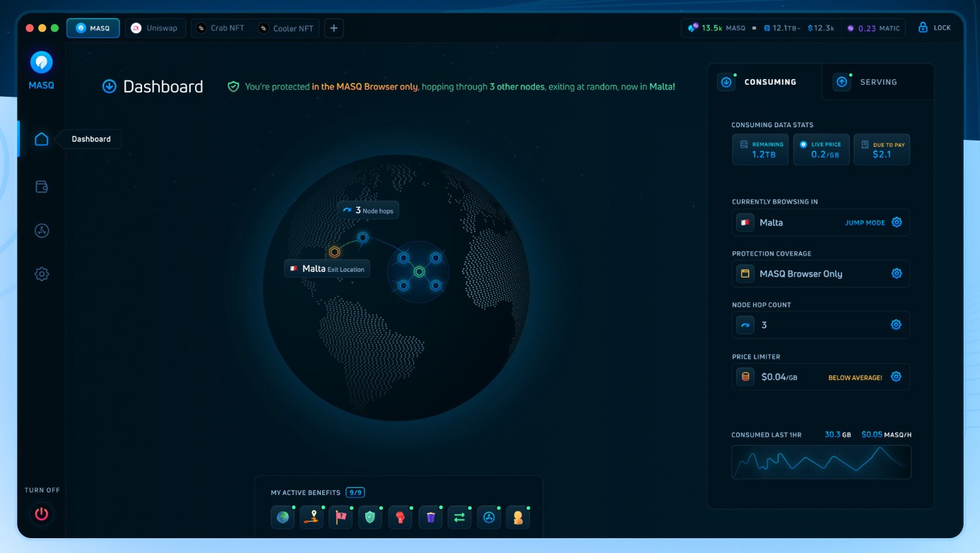Open Protection Coverage settings gear
Image resolution: width=980 pixels, height=553 pixels.
[896, 273]
